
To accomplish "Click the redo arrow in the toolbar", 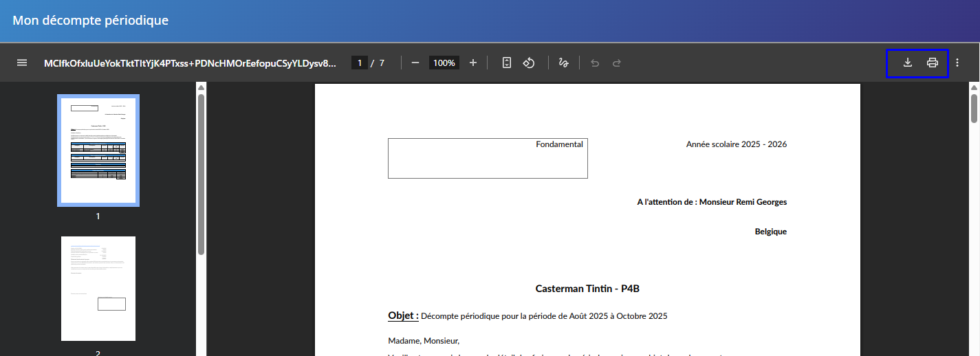I will coord(617,63).
